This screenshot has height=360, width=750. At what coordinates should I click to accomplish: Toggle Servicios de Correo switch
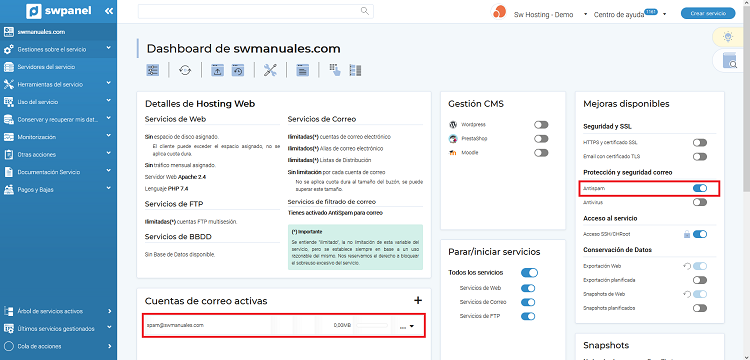pos(528,302)
